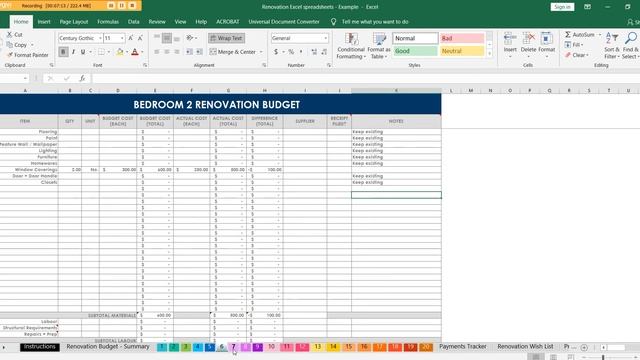640x360 pixels.
Task: Apply Accounting dollar format
Action: (276, 52)
